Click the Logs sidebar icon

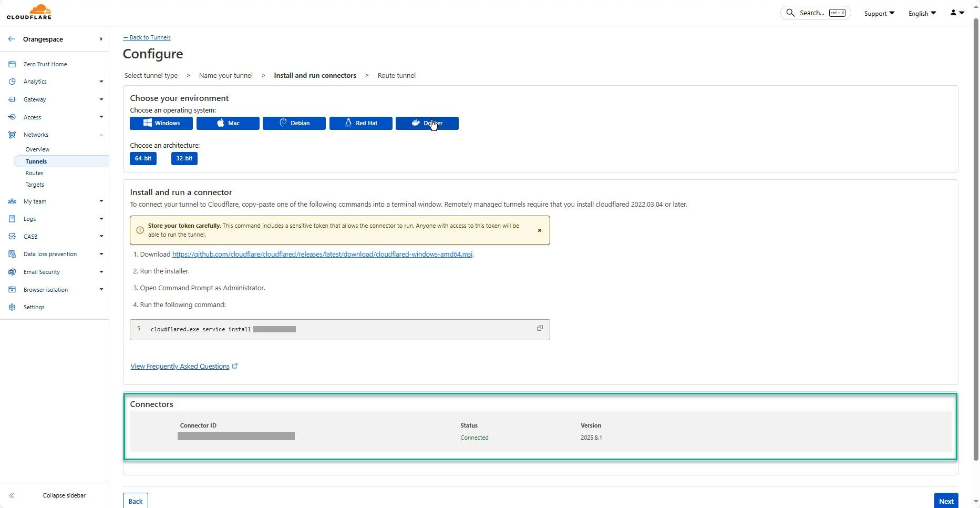click(x=12, y=219)
